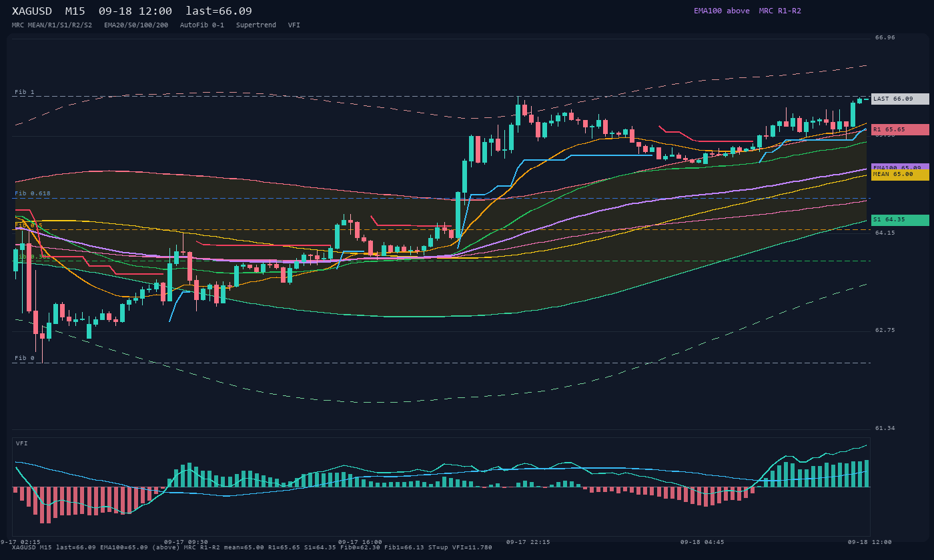Image resolution: width=934 pixels, height=560 pixels.
Task: Select the AutoFib 0-1 legend entry
Action: tap(202, 25)
